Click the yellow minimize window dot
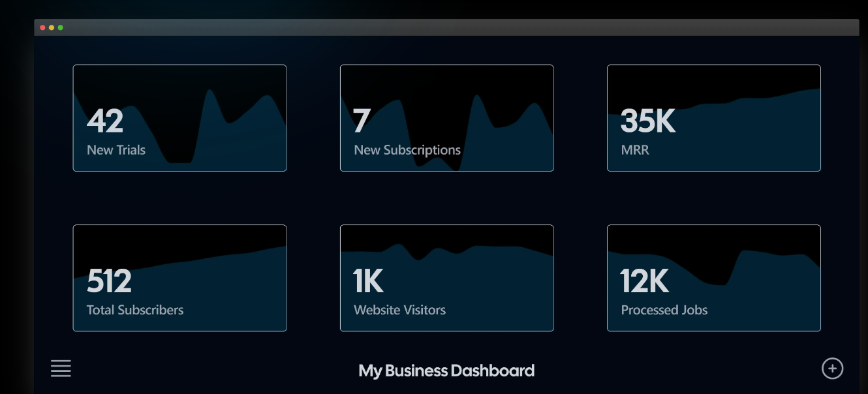This screenshot has height=394, width=868. coord(52,27)
